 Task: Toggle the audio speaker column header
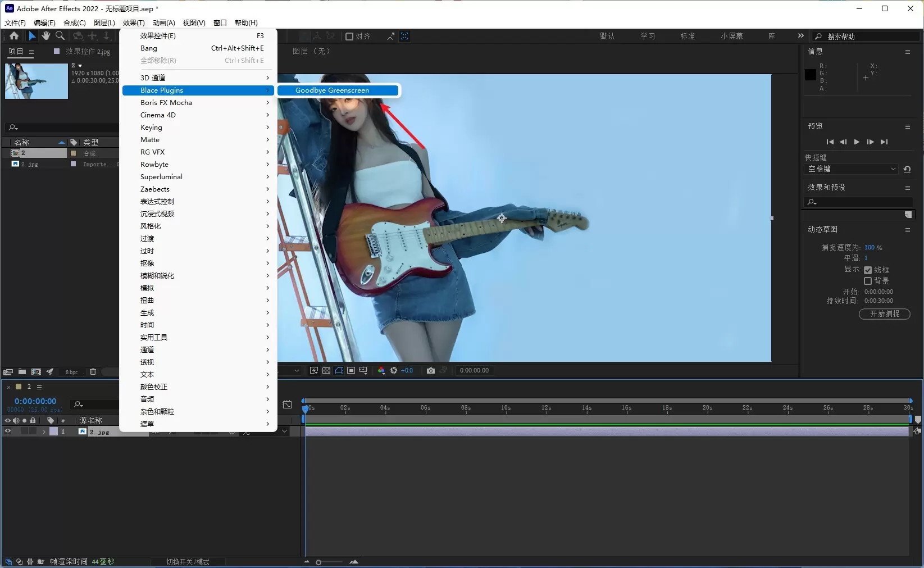(16, 420)
